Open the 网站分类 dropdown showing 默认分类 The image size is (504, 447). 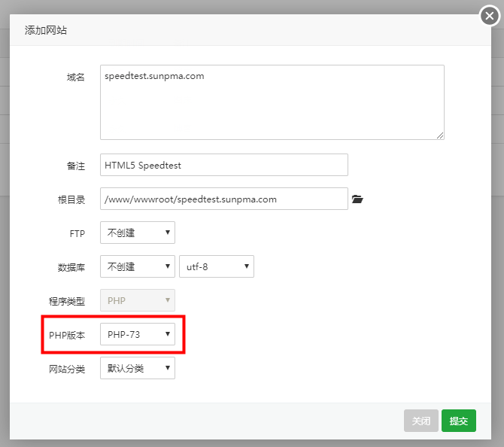[137, 368]
